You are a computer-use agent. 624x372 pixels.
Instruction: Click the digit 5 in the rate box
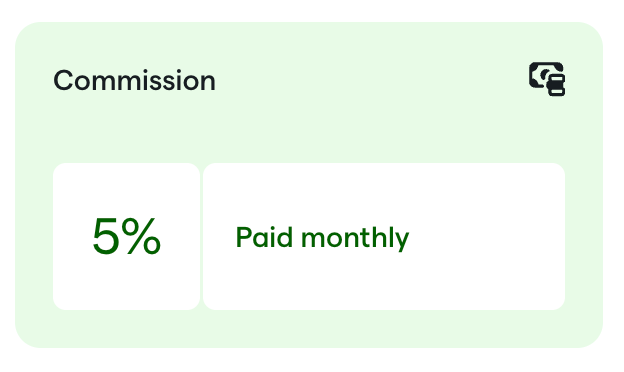(x=106, y=236)
